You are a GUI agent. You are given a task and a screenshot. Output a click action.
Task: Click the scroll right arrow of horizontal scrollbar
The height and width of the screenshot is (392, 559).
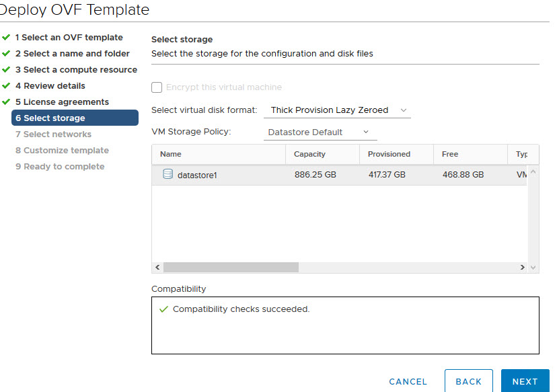[522, 267]
